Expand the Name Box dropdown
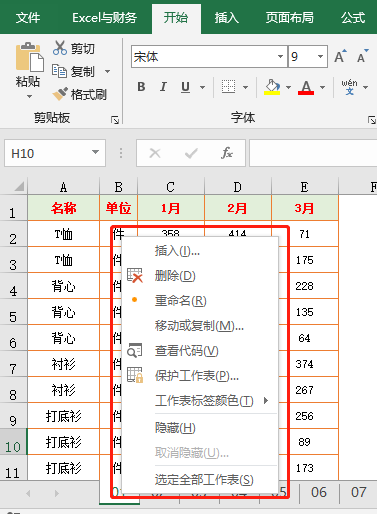This screenshot has width=377, height=514. [x=96, y=152]
